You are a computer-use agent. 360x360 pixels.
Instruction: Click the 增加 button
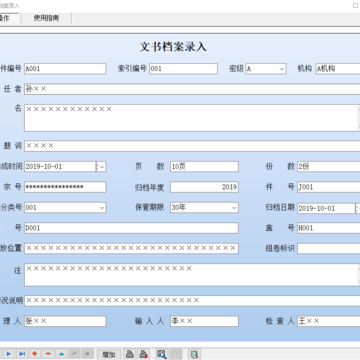(x=109, y=354)
